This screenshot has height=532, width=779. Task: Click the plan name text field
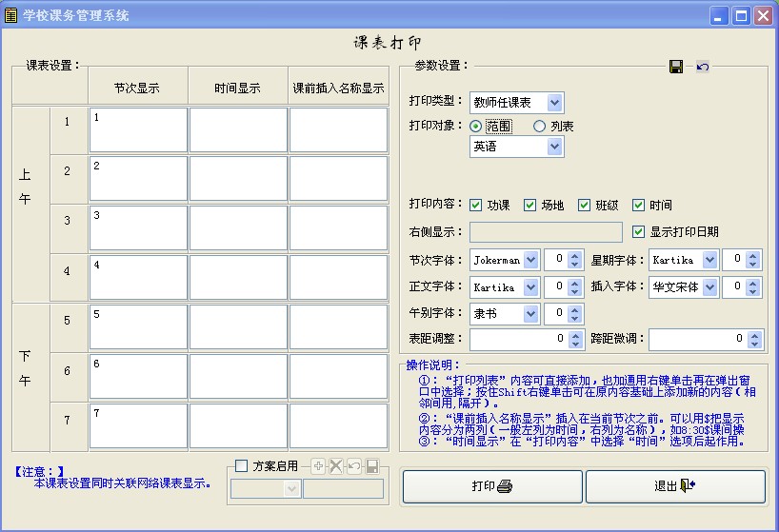click(x=343, y=489)
